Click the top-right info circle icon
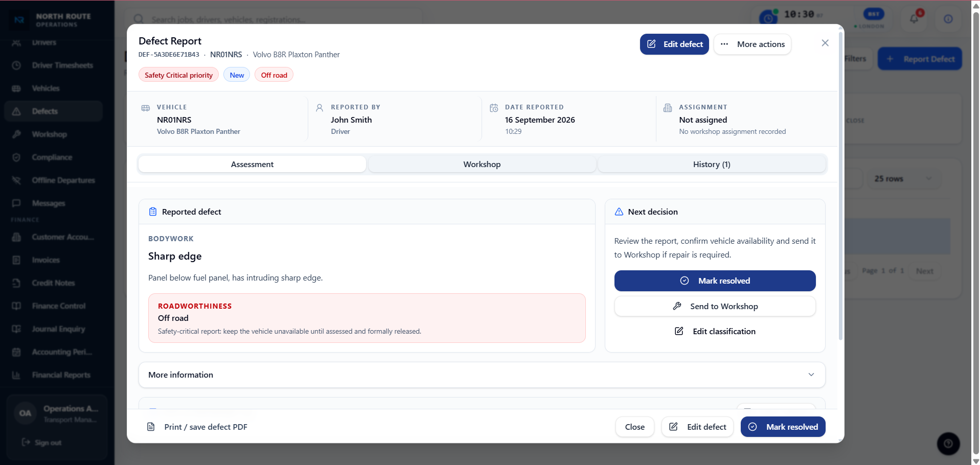This screenshot has height=465, width=980. click(x=948, y=19)
